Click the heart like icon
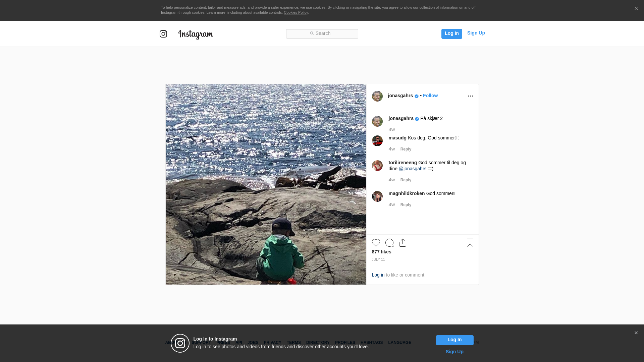This screenshot has width=644, height=362. click(376, 243)
